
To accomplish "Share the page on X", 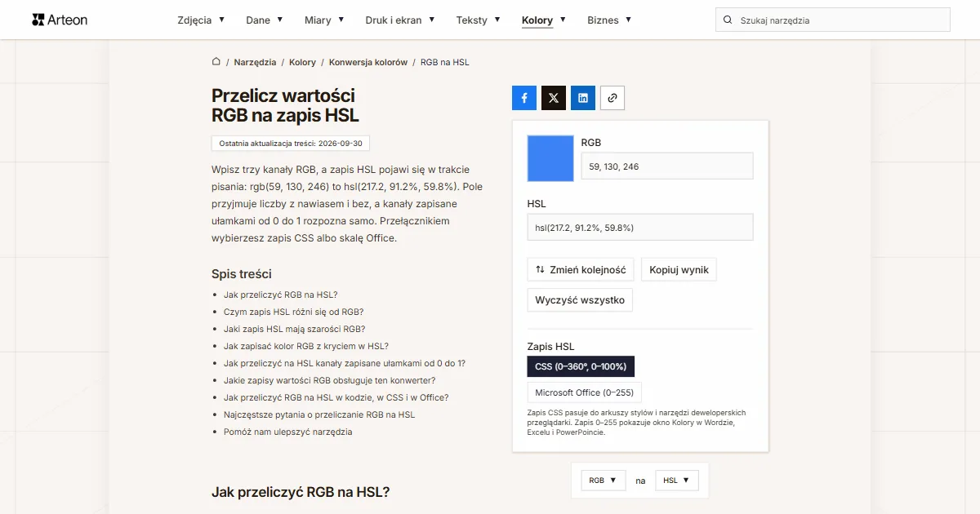I will pos(554,98).
